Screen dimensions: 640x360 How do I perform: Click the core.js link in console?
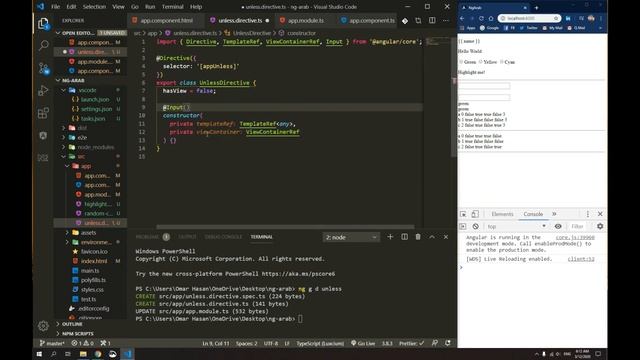(x=575, y=238)
